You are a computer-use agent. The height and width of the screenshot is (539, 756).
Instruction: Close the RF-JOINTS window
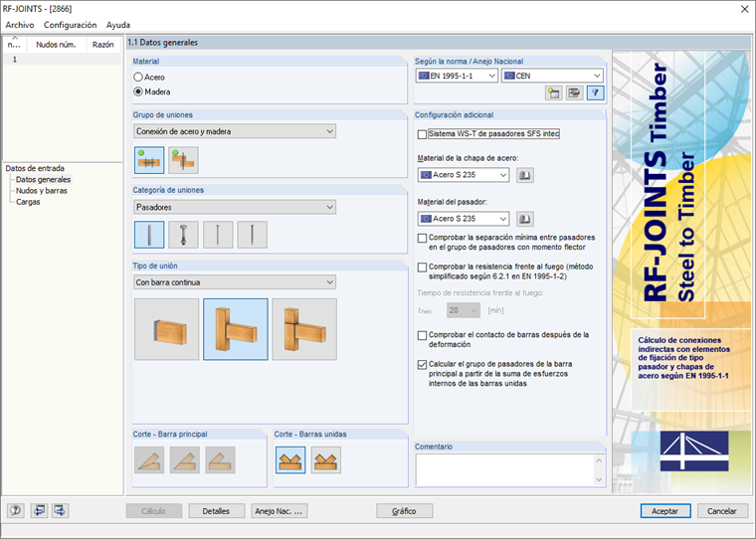[x=744, y=9]
